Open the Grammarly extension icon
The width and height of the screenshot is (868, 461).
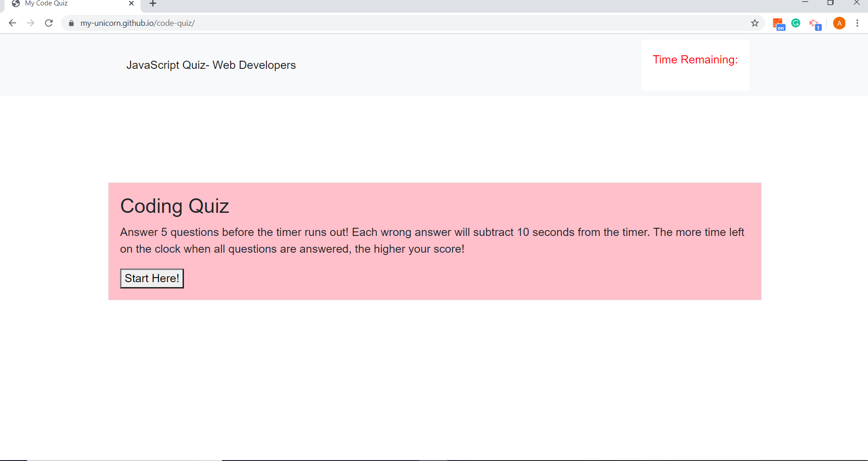click(x=796, y=23)
